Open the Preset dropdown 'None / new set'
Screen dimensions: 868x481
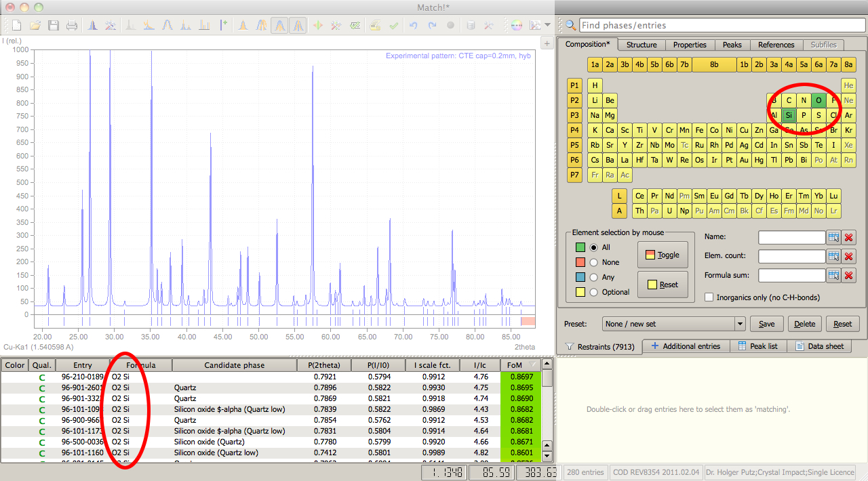pyautogui.click(x=673, y=324)
